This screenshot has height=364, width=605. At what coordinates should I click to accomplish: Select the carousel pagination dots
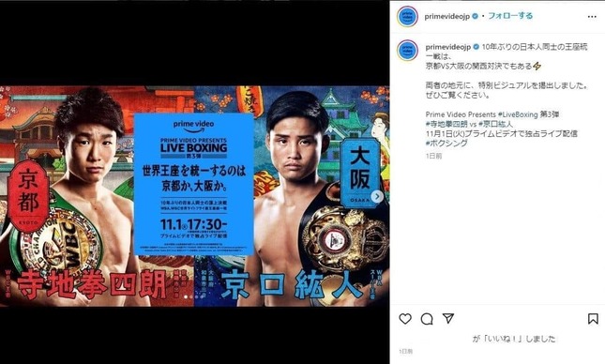pos(193,296)
